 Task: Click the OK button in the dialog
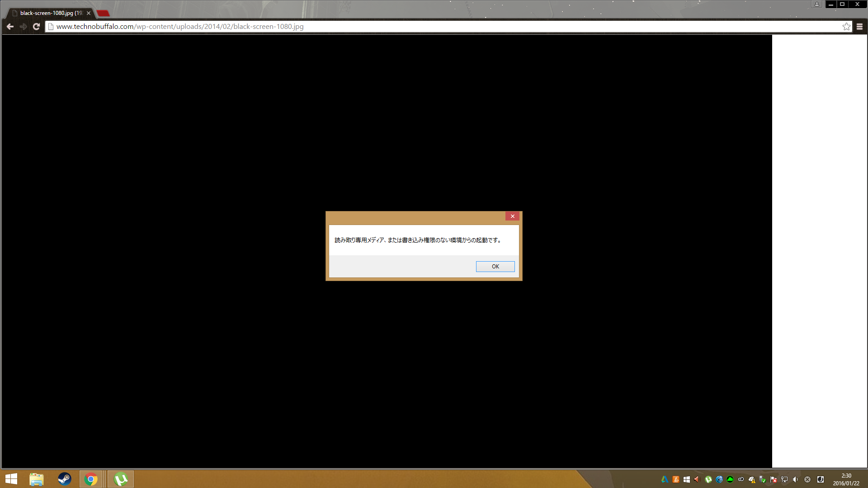[495, 267]
